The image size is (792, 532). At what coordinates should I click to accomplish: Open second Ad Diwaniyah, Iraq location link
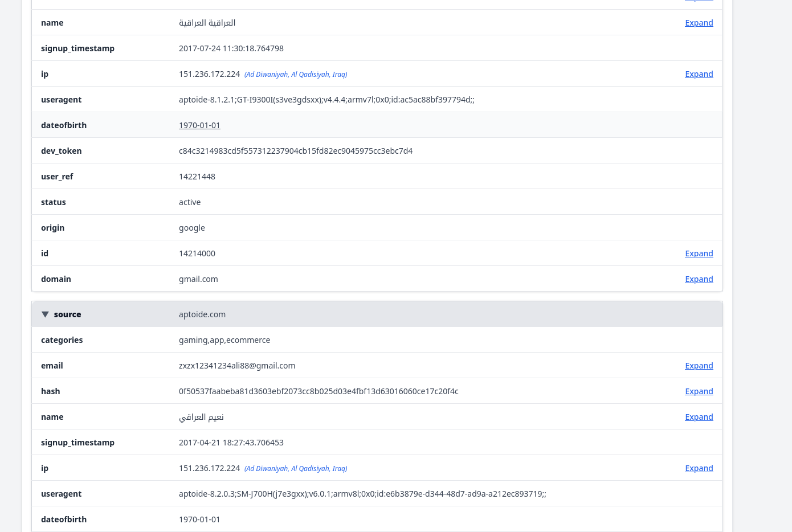tap(296, 469)
